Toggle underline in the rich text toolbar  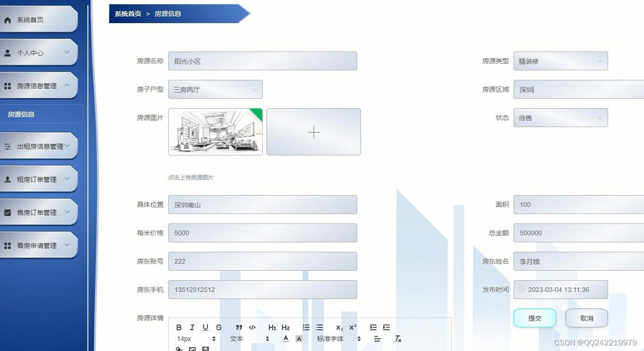206,327
